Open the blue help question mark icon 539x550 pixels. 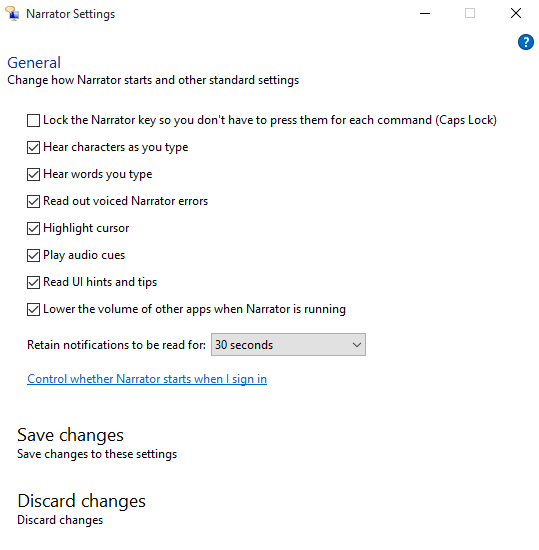click(525, 42)
